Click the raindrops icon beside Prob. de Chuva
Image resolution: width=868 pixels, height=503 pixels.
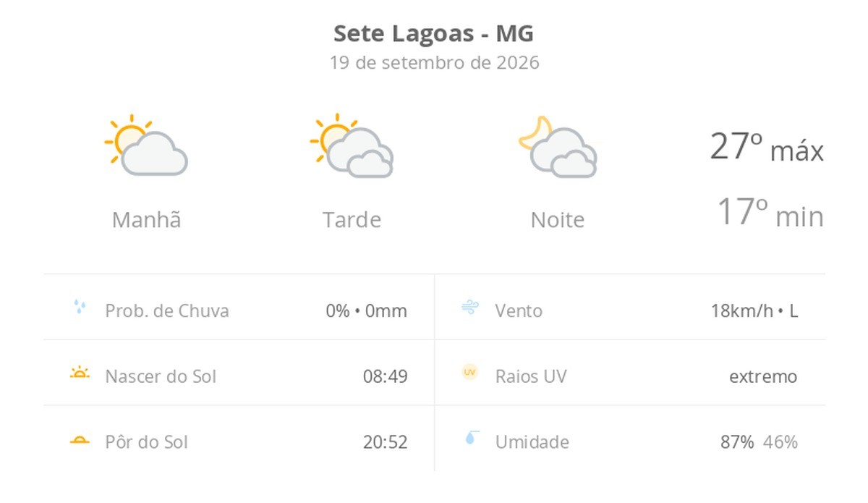point(80,307)
